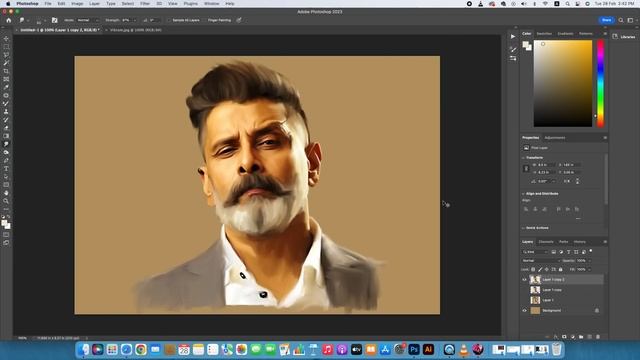Click foreground color swatch in Color panel

pyautogui.click(x=526, y=44)
